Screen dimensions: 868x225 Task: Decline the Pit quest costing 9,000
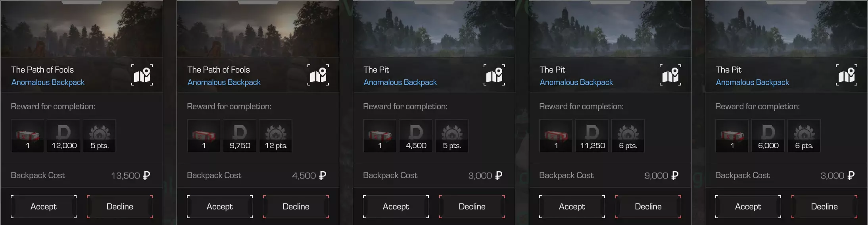648,207
